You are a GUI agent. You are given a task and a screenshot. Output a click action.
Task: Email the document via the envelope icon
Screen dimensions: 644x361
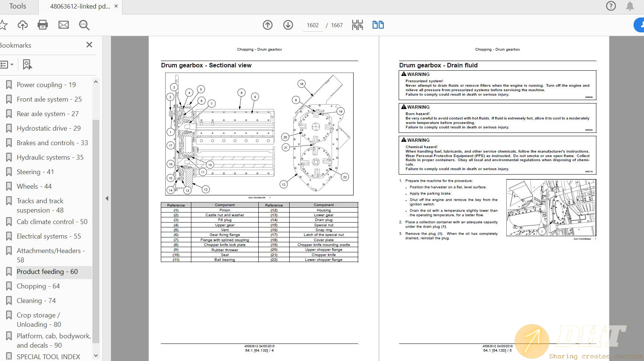tap(63, 25)
